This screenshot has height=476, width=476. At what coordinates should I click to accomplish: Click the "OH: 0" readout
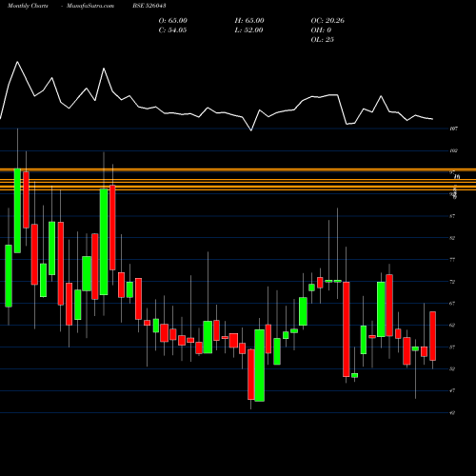tap(321, 30)
